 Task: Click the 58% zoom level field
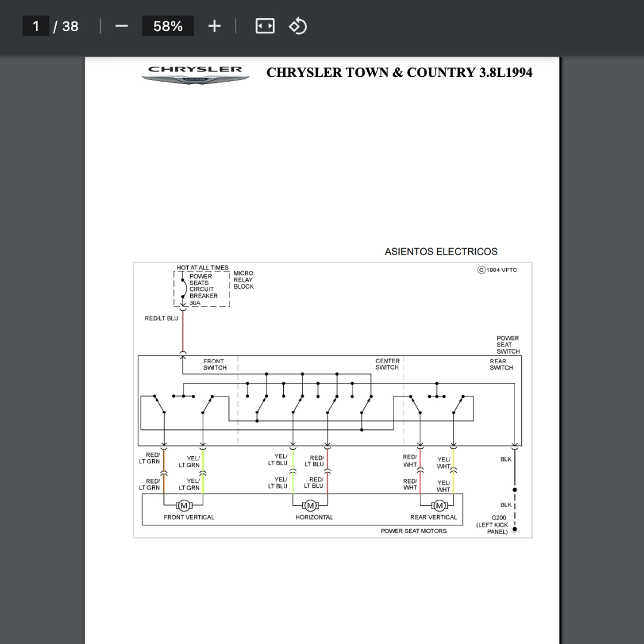coord(168,26)
